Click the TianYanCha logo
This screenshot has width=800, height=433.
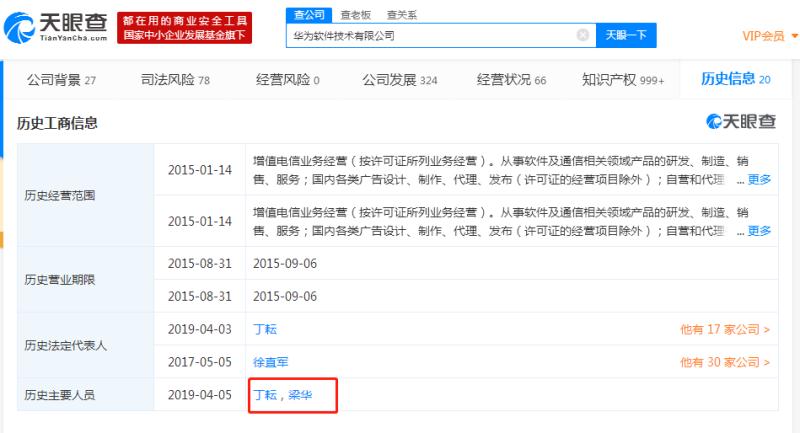(x=56, y=28)
